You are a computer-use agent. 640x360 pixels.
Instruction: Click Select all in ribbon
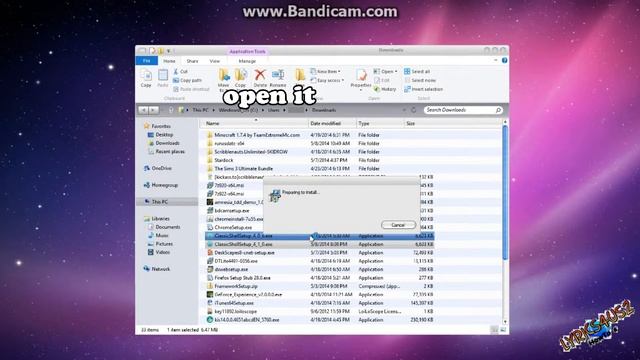417,71
